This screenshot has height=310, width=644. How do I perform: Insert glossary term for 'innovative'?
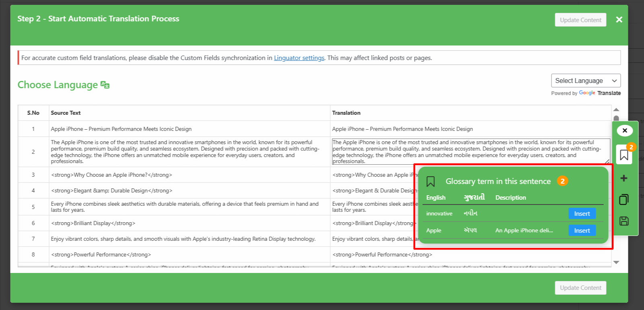click(582, 214)
